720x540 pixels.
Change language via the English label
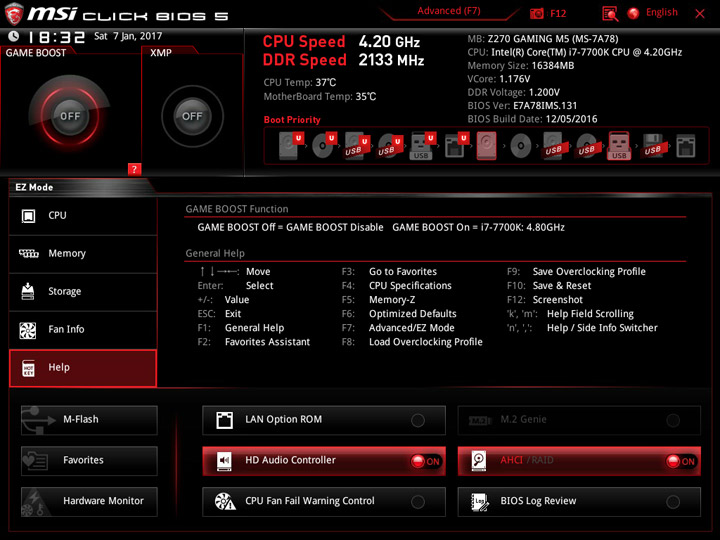point(661,12)
